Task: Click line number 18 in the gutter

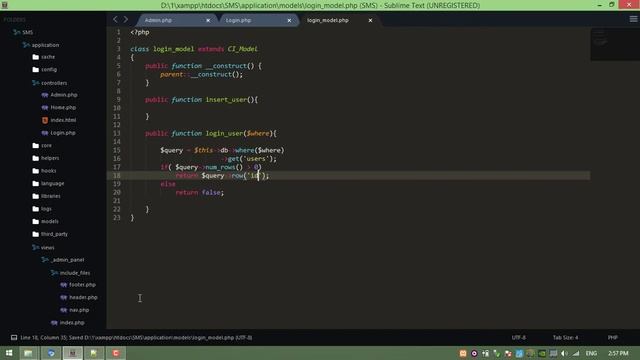Action: [x=117, y=176]
